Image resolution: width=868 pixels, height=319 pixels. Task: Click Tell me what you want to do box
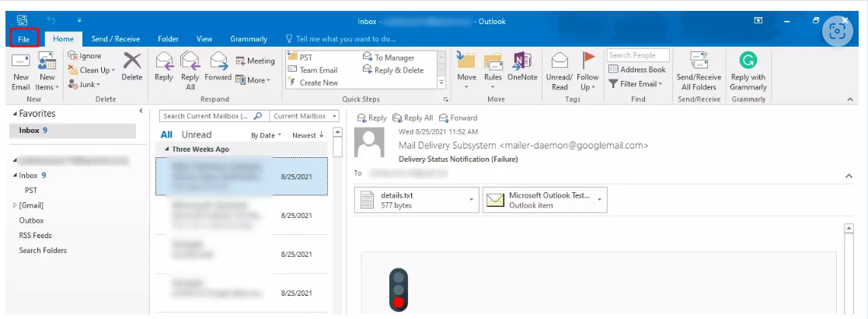click(340, 39)
